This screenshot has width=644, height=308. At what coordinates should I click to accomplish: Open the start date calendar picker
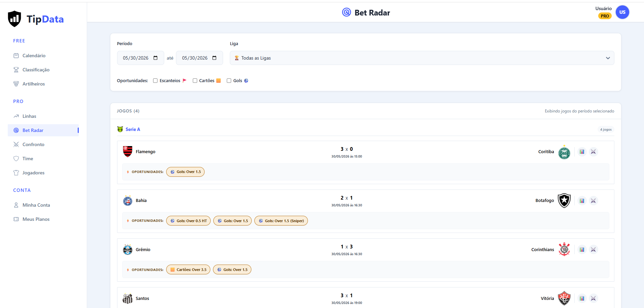click(155, 58)
